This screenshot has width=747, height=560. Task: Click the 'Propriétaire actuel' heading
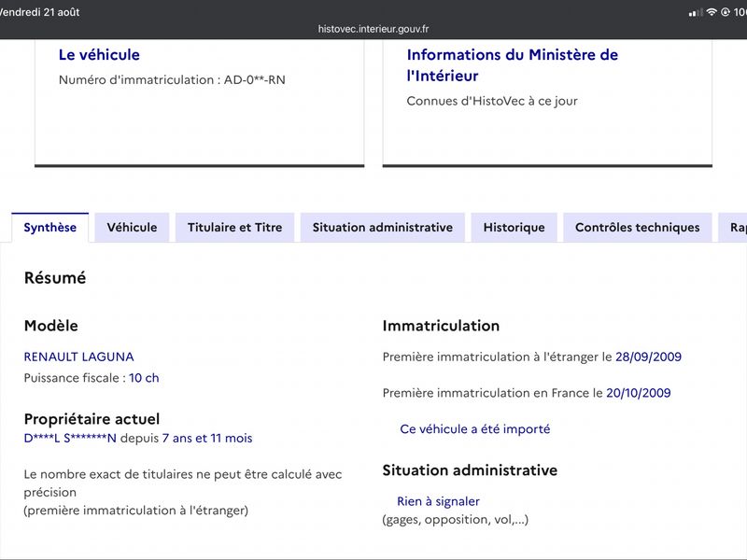[92, 419]
